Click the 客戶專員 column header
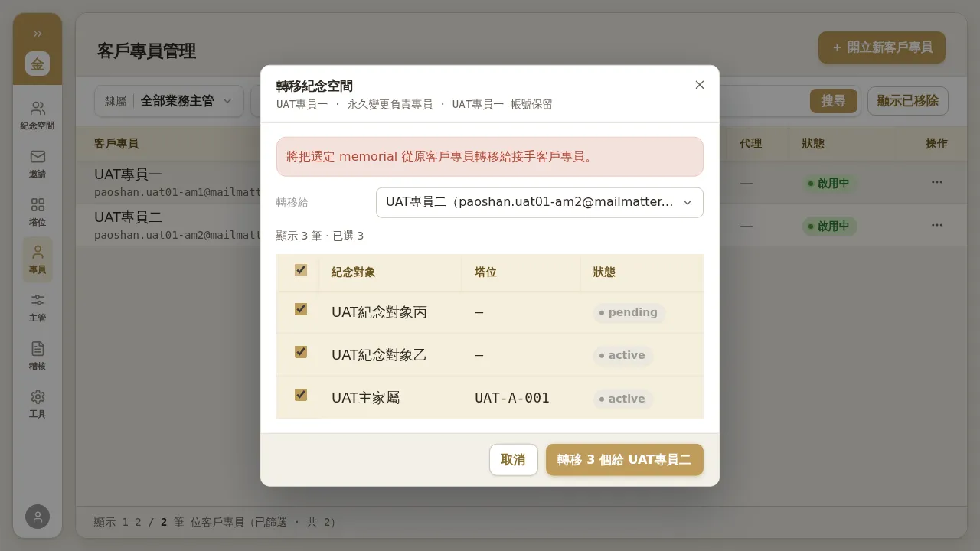This screenshot has height=551, width=980. (x=116, y=143)
